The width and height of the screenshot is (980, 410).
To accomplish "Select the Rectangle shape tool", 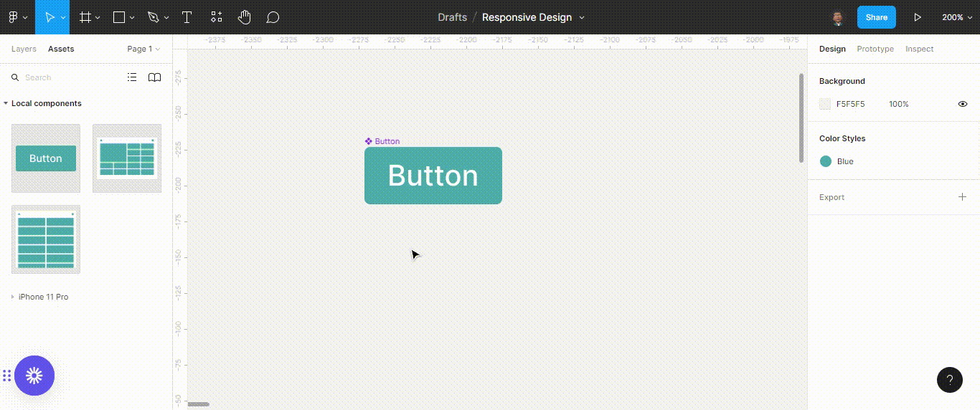I will 119,17.
